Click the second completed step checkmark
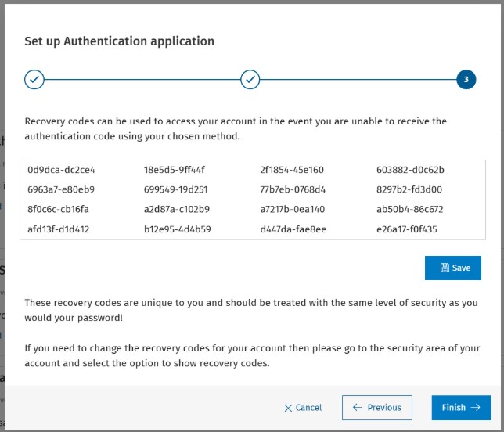 coord(250,79)
